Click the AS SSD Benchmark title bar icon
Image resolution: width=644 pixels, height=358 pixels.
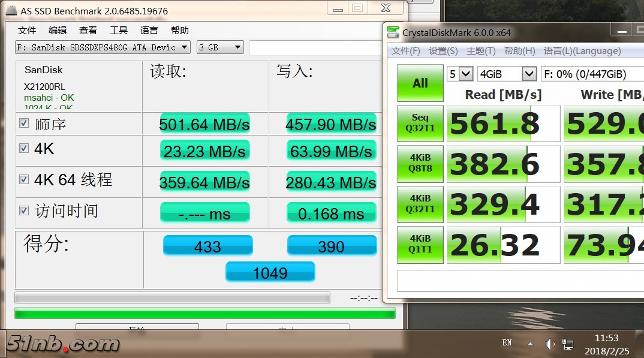pyautogui.click(x=11, y=11)
